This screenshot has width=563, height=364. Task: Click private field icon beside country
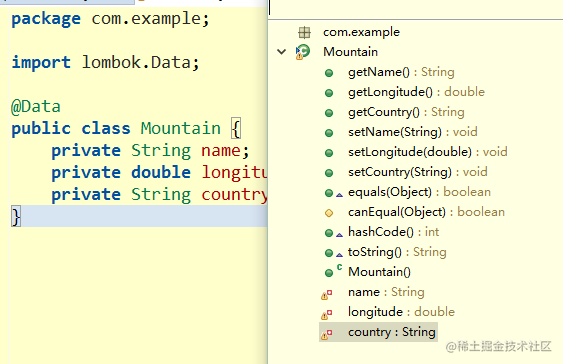[x=327, y=335]
